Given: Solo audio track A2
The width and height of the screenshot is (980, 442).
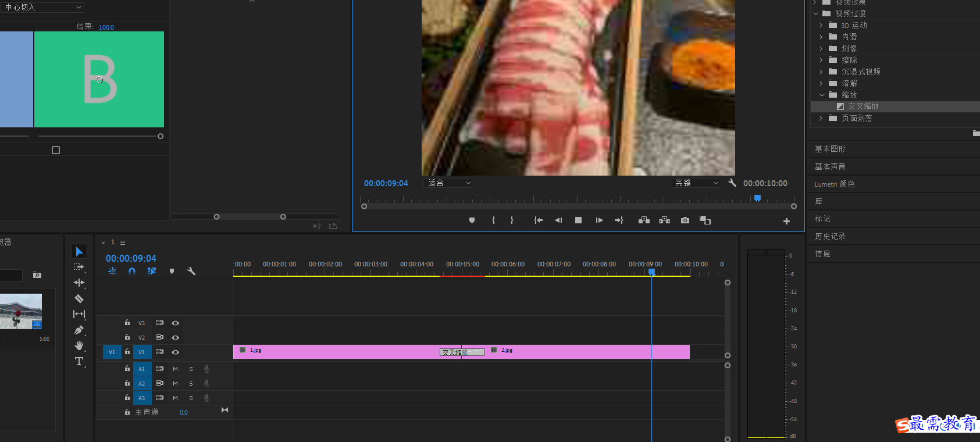Looking at the screenshot, I should (x=191, y=383).
